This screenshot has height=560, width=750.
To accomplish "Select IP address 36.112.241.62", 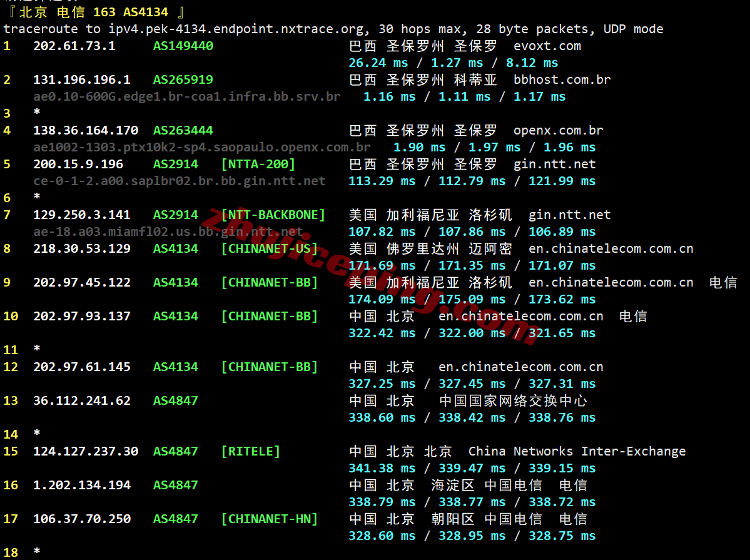I will [82, 400].
